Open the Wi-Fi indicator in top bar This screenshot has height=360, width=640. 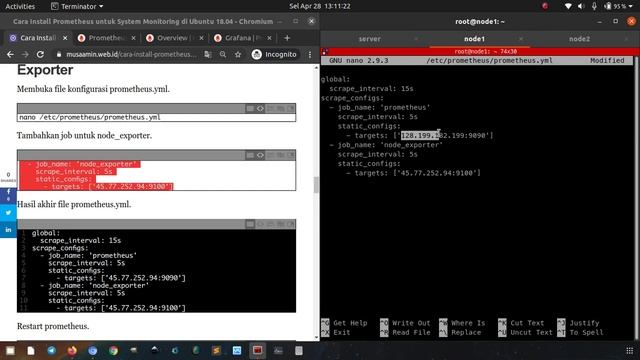[568, 6]
